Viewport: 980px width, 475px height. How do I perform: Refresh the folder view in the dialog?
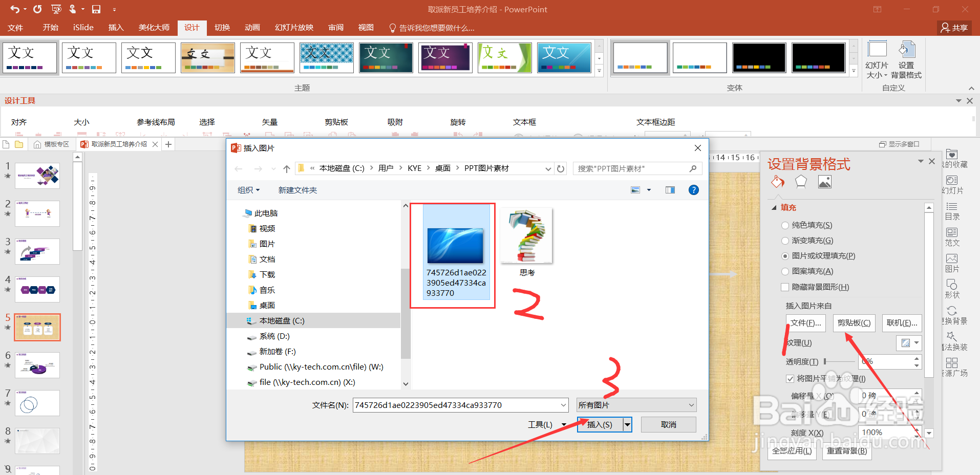click(561, 168)
